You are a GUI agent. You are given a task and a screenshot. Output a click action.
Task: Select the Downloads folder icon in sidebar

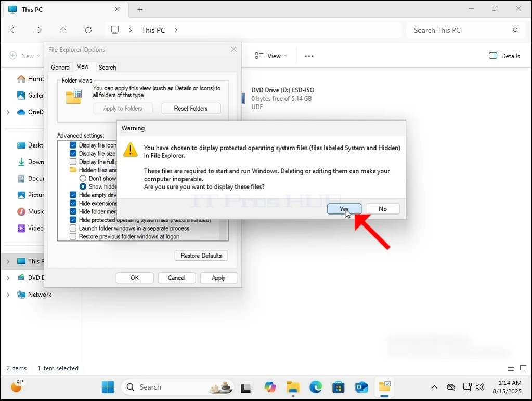[x=21, y=162]
